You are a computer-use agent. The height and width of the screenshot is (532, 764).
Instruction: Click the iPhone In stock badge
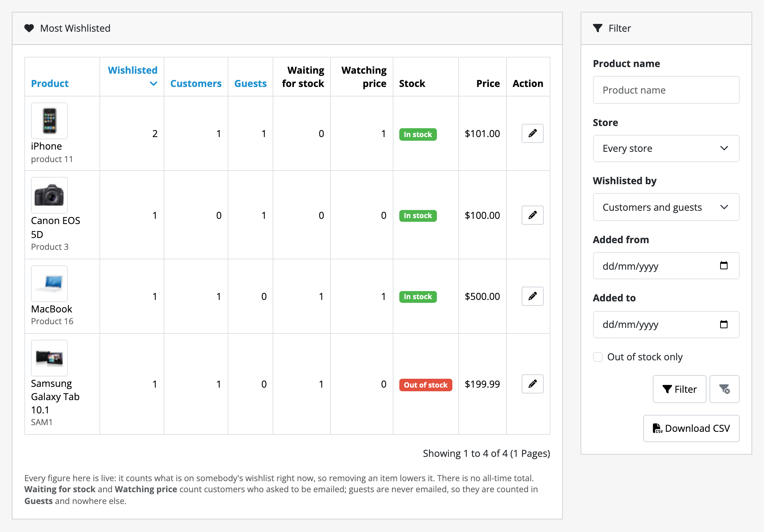(x=418, y=134)
